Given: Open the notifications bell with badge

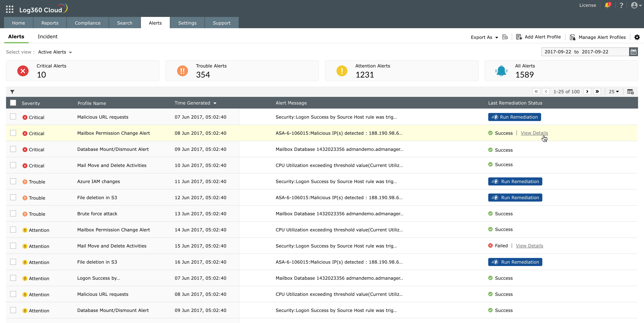Looking at the screenshot, I should (x=608, y=5).
